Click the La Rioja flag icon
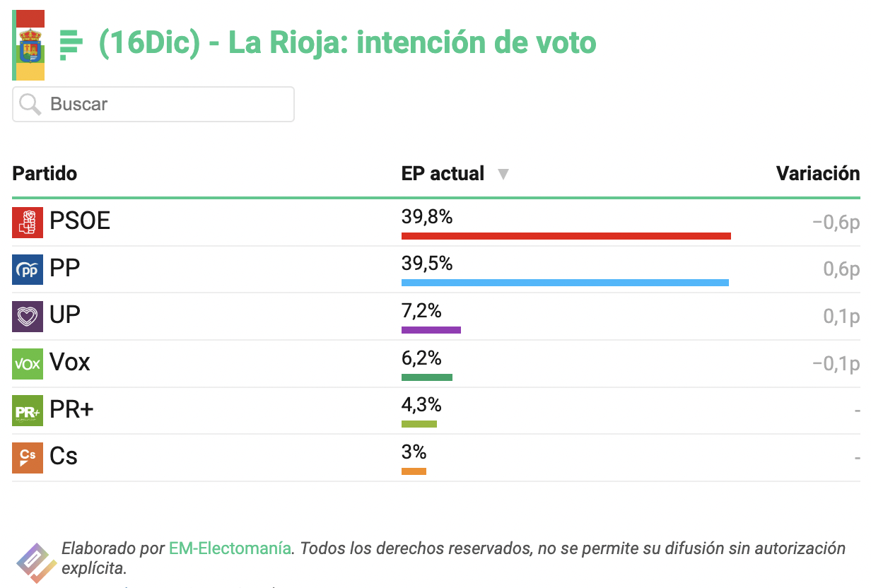 point(29,45)
